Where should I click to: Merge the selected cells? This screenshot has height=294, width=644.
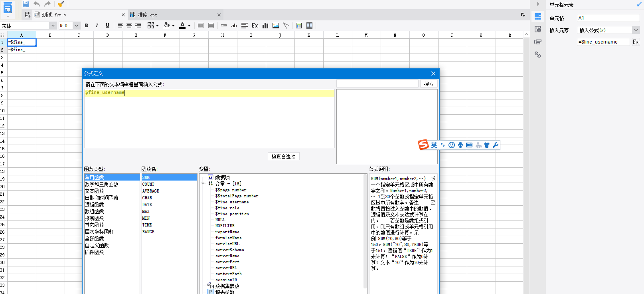point(201,26)
